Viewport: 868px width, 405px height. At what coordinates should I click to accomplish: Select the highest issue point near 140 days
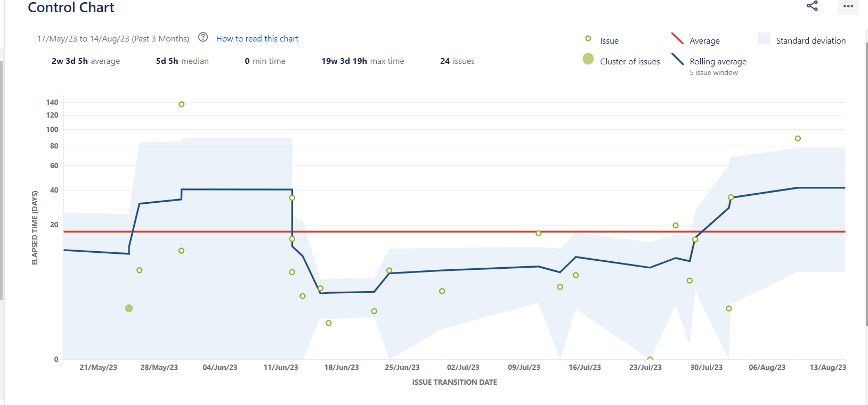[x=182, y=104]
